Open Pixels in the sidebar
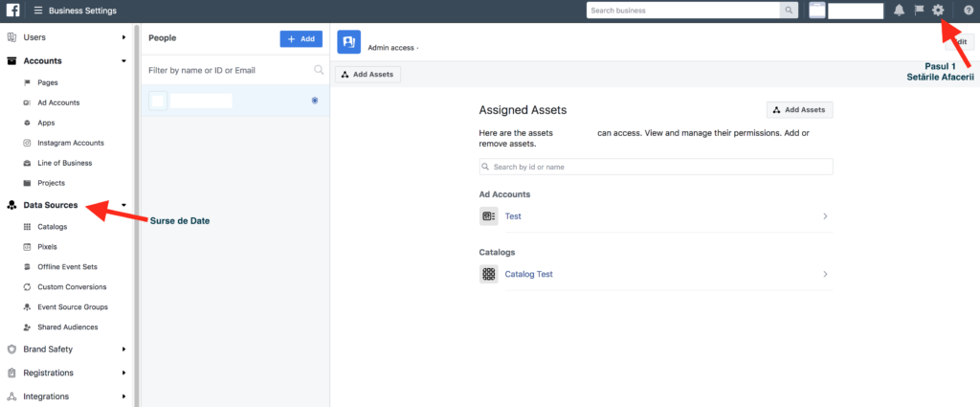980x407 pixels. [47, 246]
